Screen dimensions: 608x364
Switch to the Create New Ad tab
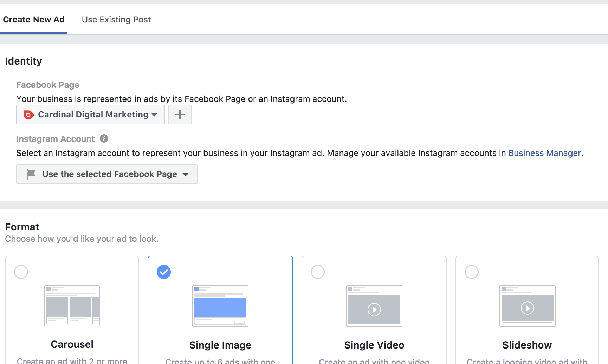pos(34,20)
